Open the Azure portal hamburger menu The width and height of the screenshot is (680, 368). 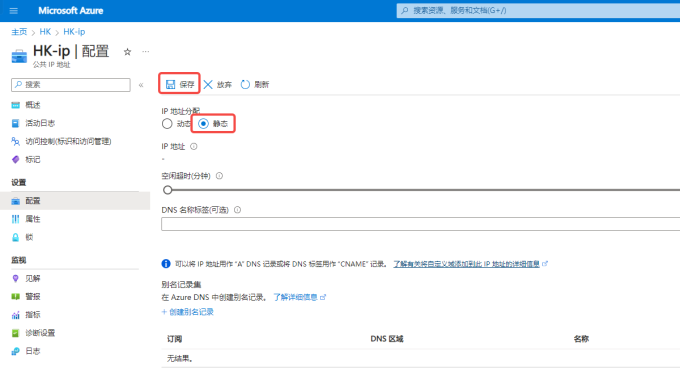tap(13, 10)
